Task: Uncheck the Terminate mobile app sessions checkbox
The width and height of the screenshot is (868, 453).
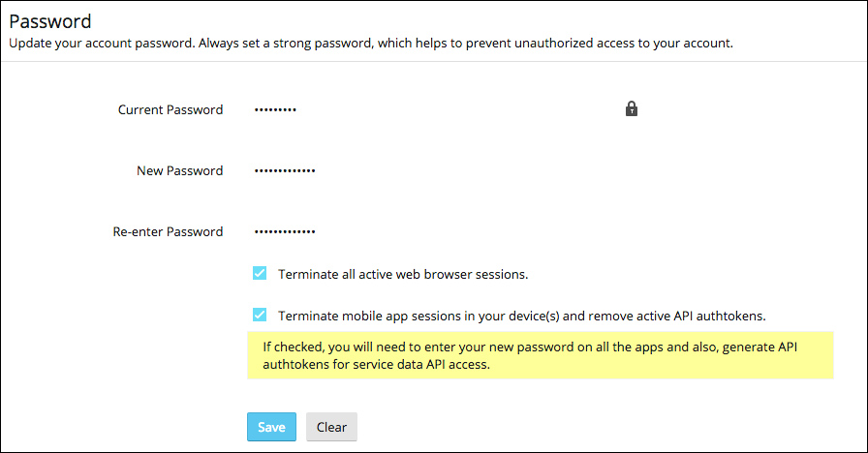Action: click(260, 315)
